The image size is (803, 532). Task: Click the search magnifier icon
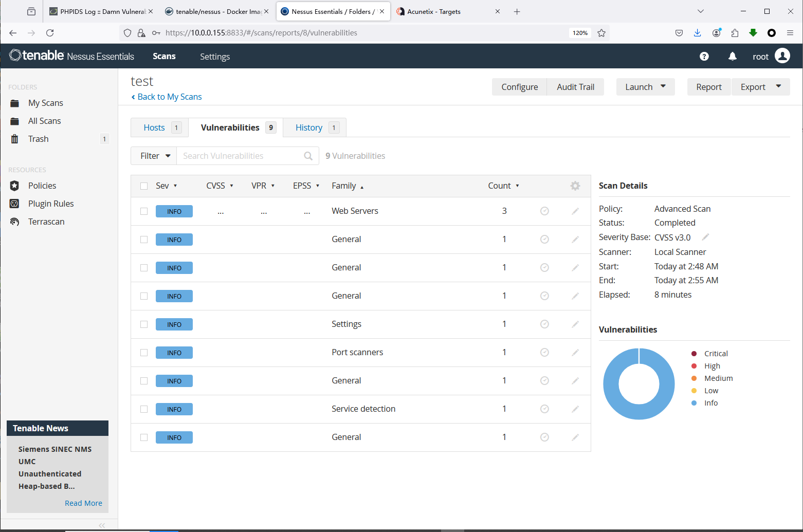[308, 156]
